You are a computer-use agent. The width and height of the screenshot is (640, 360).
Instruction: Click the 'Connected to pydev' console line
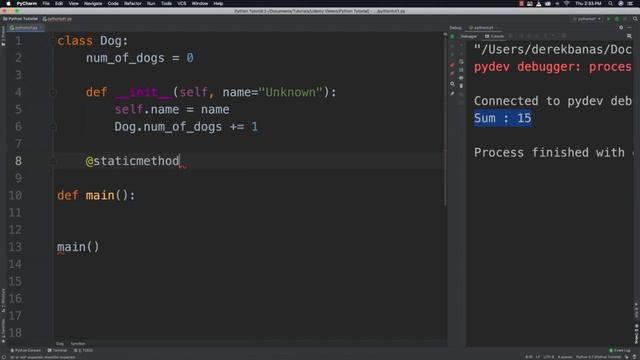pos(553,101)
